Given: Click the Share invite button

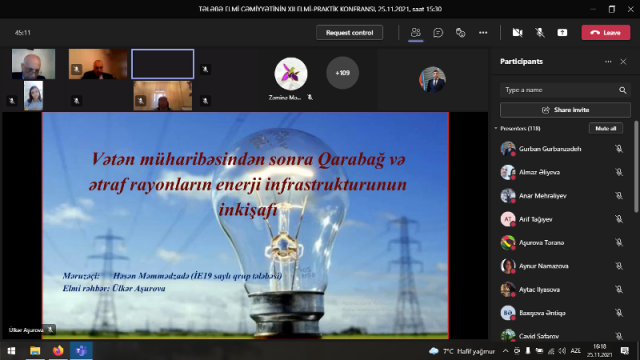Looking at the screenshot, I should point(565,110).
